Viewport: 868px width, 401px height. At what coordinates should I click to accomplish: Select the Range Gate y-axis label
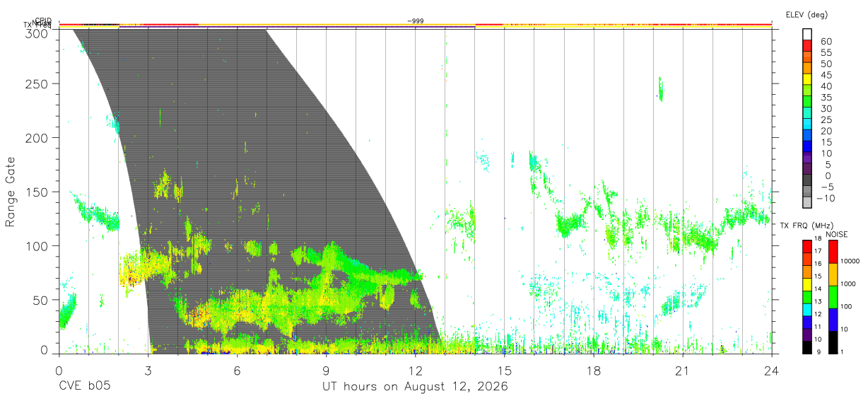(x=11, y=192)
